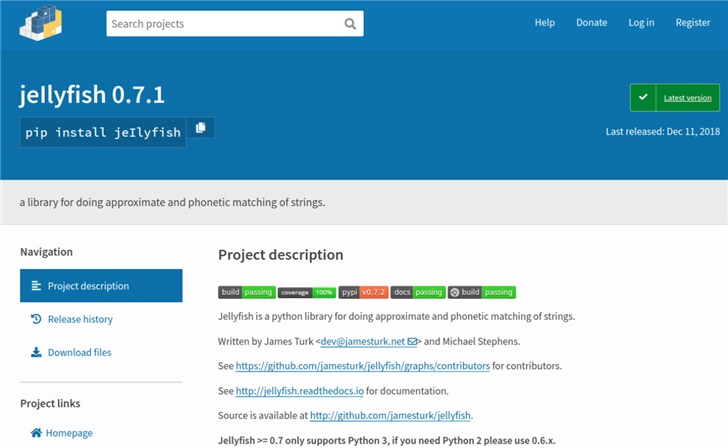
Task: Click the PyPI logo in header
Action: 41,23
